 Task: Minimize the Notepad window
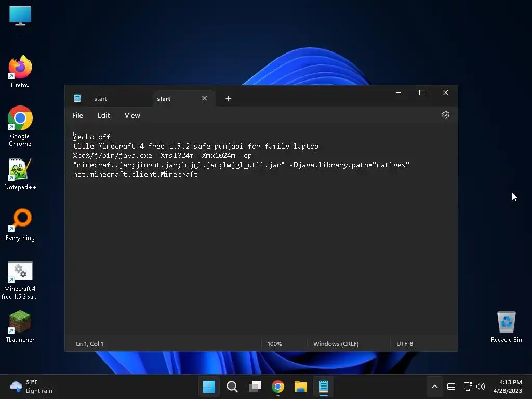coord(398,92)
